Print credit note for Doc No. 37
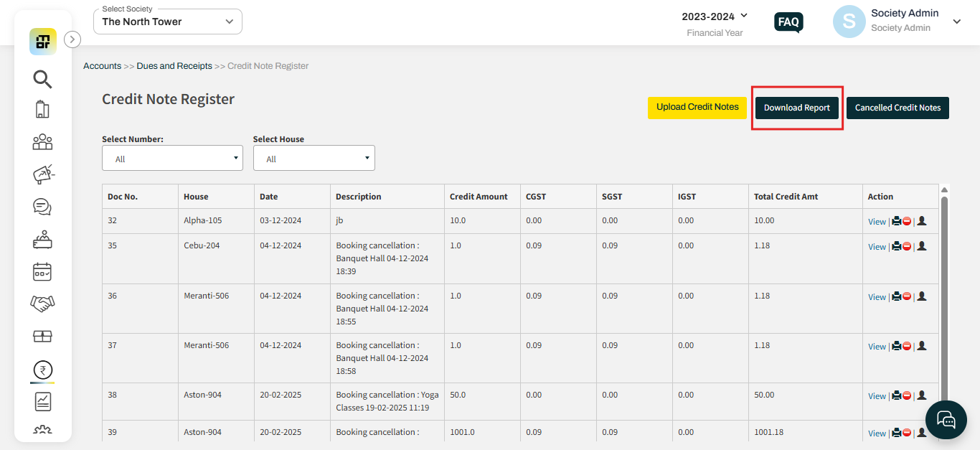 click(x=897, y=346)
